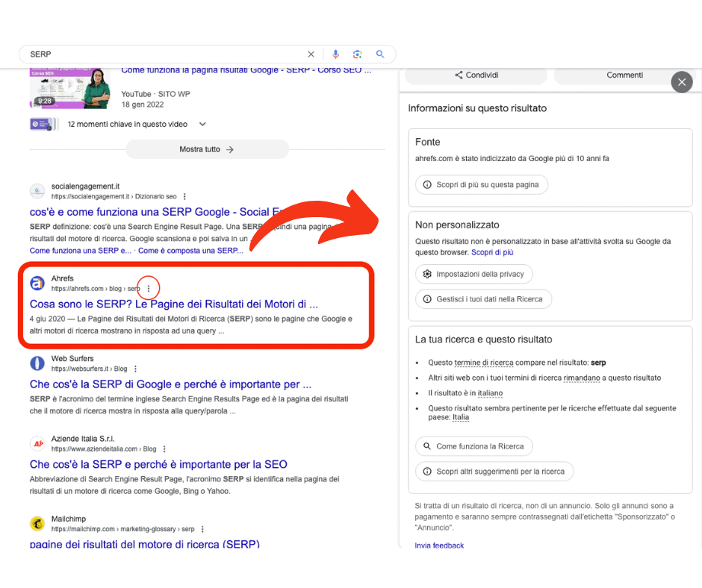Click the 'Non personalizzato' section heading
The height and width of the screenshot is (588, 702).
coord(457,225)
